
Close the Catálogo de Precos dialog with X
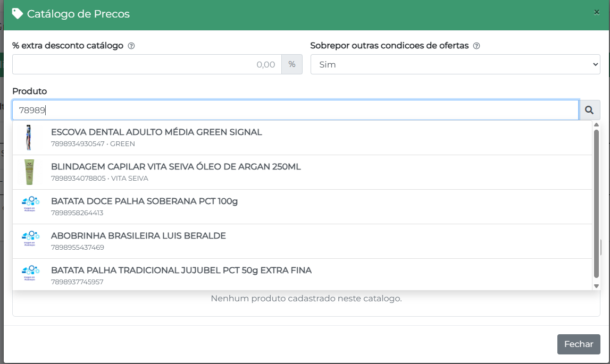point(596,12)
